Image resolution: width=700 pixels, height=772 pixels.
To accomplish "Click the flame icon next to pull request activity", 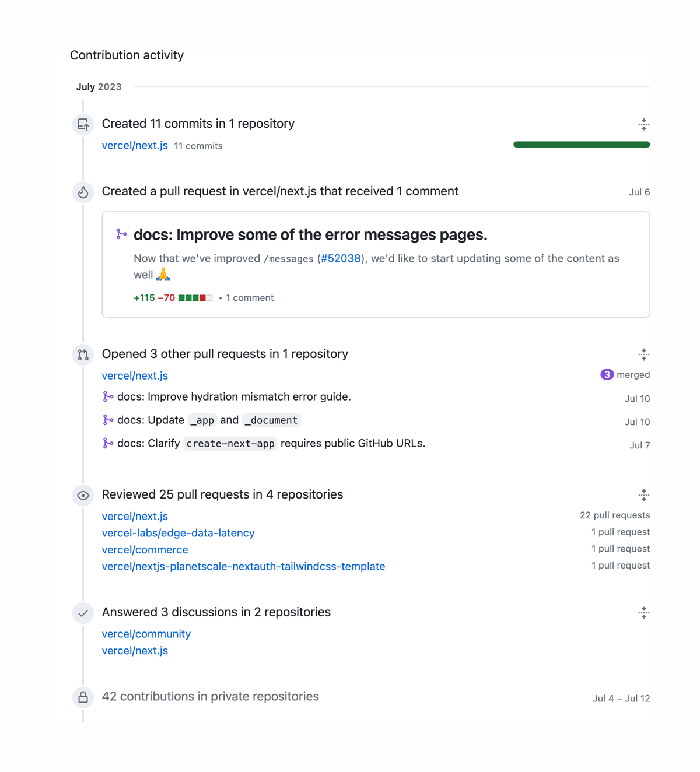I will point(83,192).
